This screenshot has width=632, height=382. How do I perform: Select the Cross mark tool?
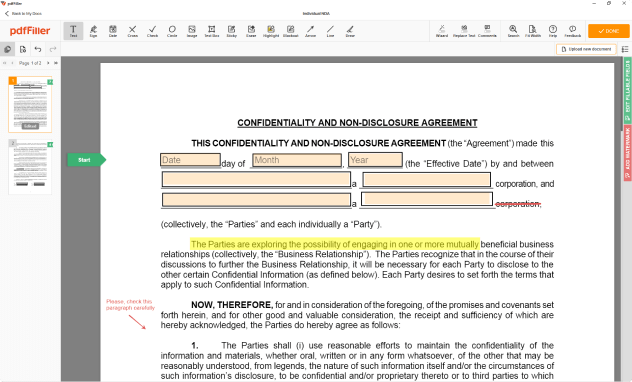132,31
